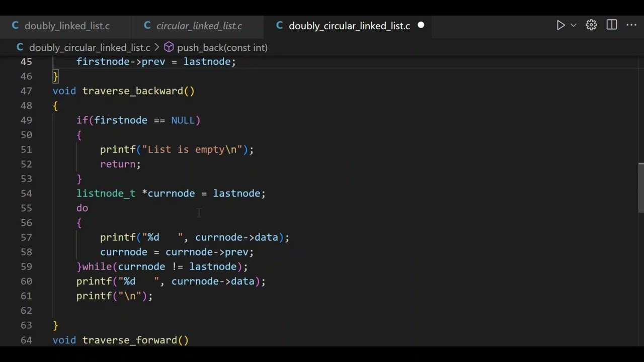This screenshot has height=362, width=644.
Task: Click currnode->prev on line 58
Action: tap(207, 252)
